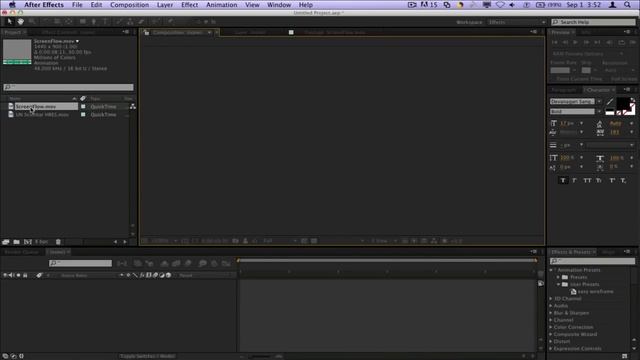Click the Effects fx switch column header

click(x=142, y=276)
